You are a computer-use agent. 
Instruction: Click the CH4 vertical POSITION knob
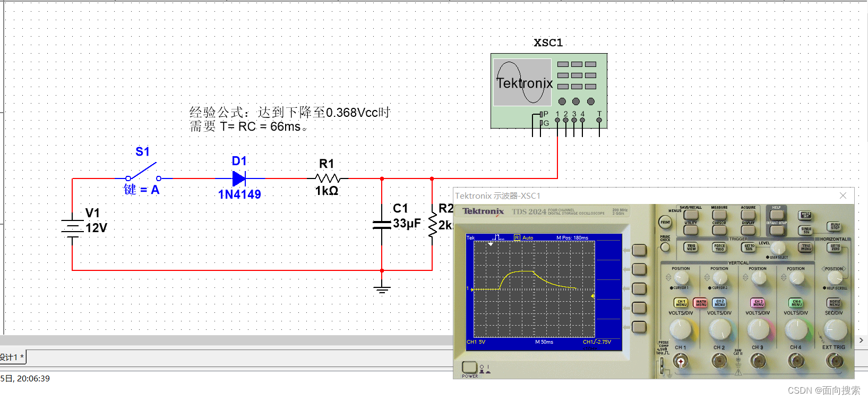pos(796,278)
